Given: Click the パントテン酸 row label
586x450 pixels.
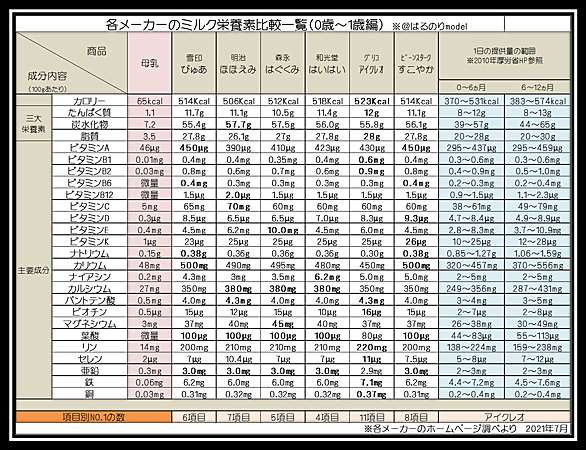Looking at the screenshot, I should coord(90,300).
